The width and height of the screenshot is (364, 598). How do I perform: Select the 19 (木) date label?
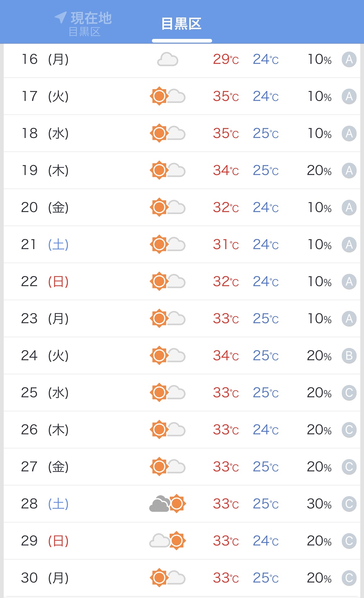pos(45,170)
